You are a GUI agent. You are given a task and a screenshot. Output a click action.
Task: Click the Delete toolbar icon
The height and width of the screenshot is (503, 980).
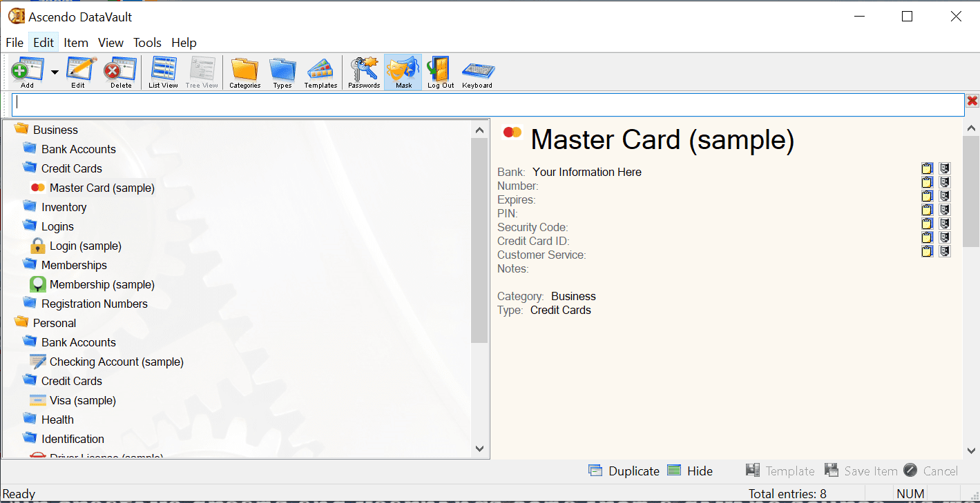click(121, 72)
